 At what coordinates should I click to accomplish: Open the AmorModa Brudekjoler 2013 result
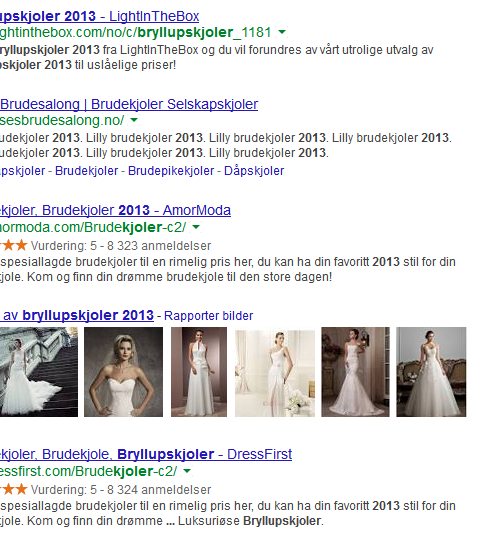(115, 210)
